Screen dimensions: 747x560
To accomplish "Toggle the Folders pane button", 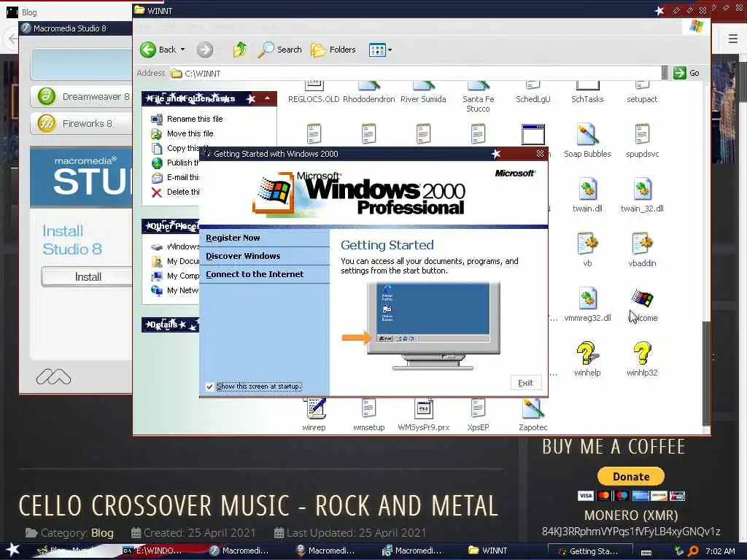I will pos(333,50).
